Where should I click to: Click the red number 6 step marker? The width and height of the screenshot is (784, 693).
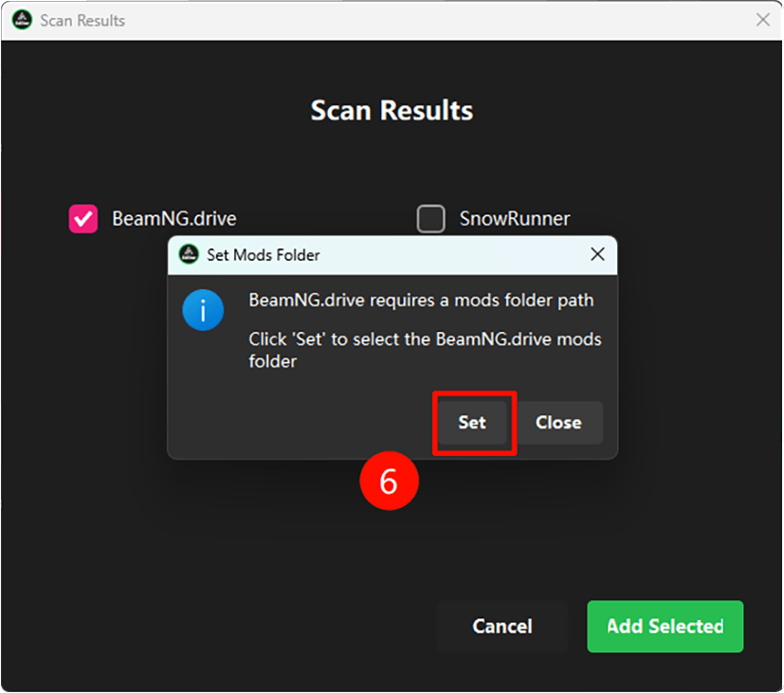click(x=389, y=481)
